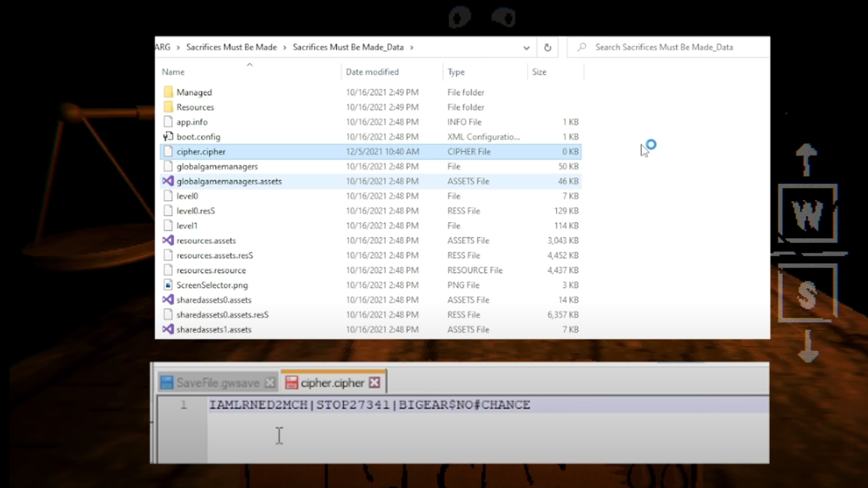
Task: Click the sharedassets0.assets file icon
Action: (x=168, y=300)
